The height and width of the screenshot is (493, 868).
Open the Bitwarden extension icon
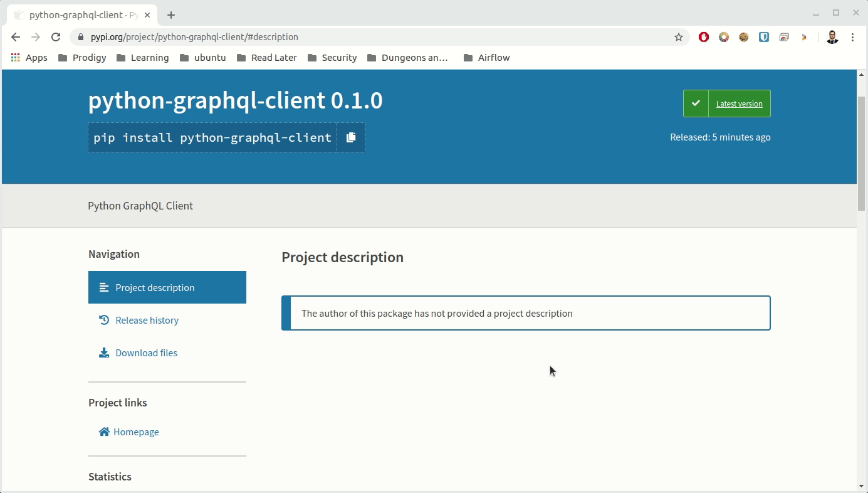coord(764,37)
